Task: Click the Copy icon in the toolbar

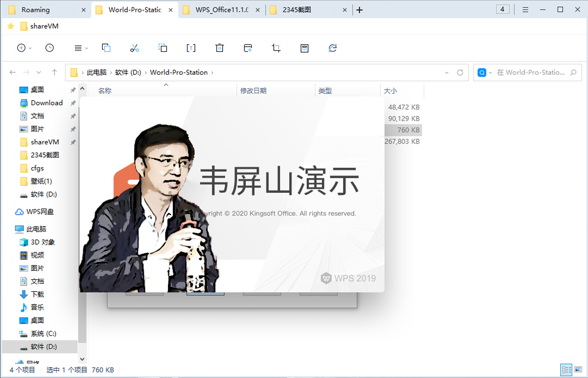Action: pyautogui.click(x=106, y=48)
